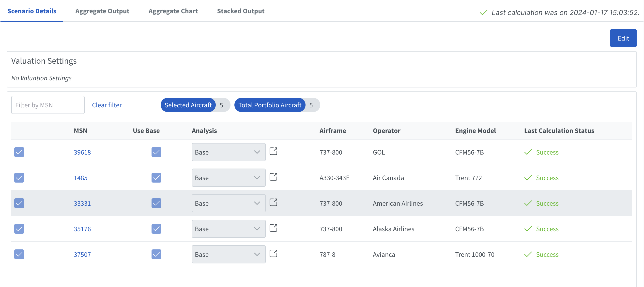644x287 pixels.
Task: Toggle Use Base checkbox for MSN 37507
Action: click(156, 254)
